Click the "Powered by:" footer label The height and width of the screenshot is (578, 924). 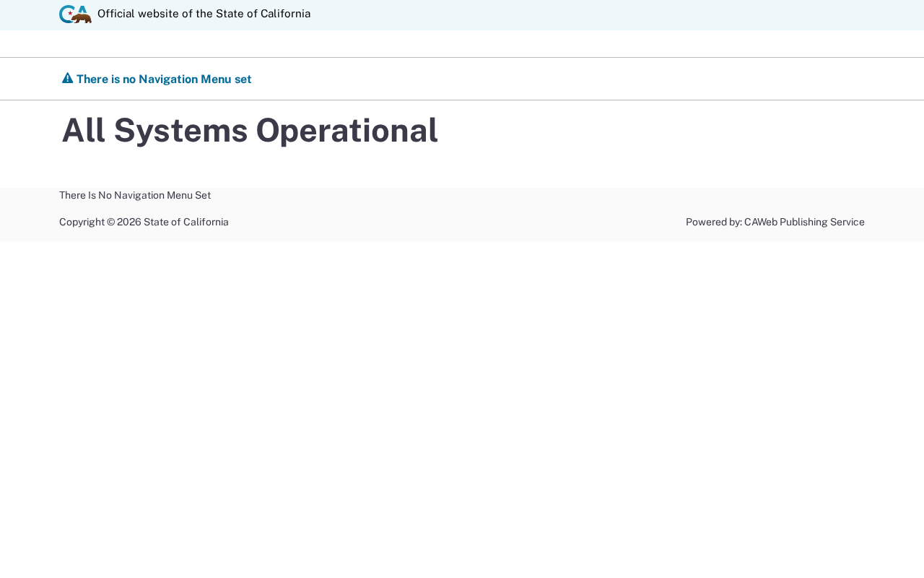point(713,222)
